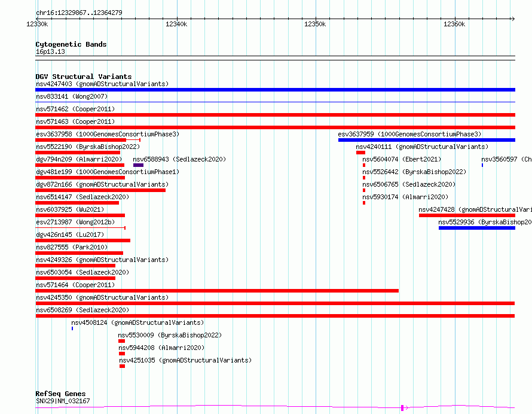Image resolution: width=532 pixels, height=414 pixels.
Task: Open nsv5522190 (ByrskaBishop2022) label
Action: [x=88, y=147]
